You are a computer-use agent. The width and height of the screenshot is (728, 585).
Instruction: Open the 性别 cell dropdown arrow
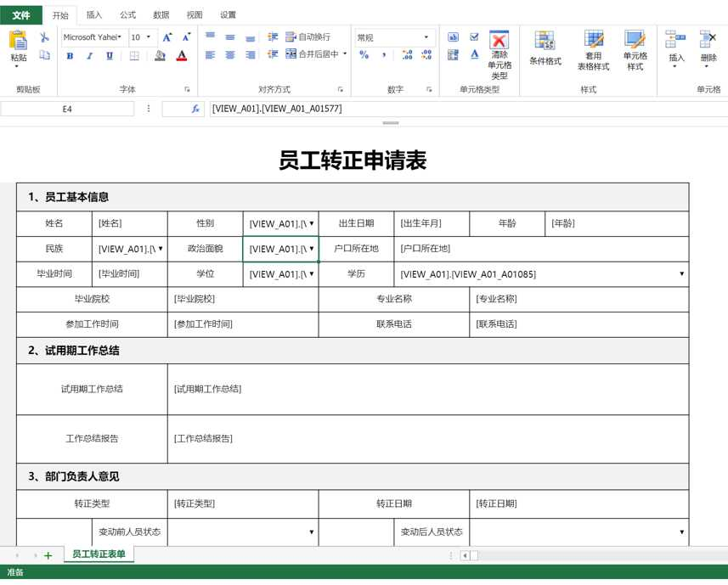click(x=312, y=223)
